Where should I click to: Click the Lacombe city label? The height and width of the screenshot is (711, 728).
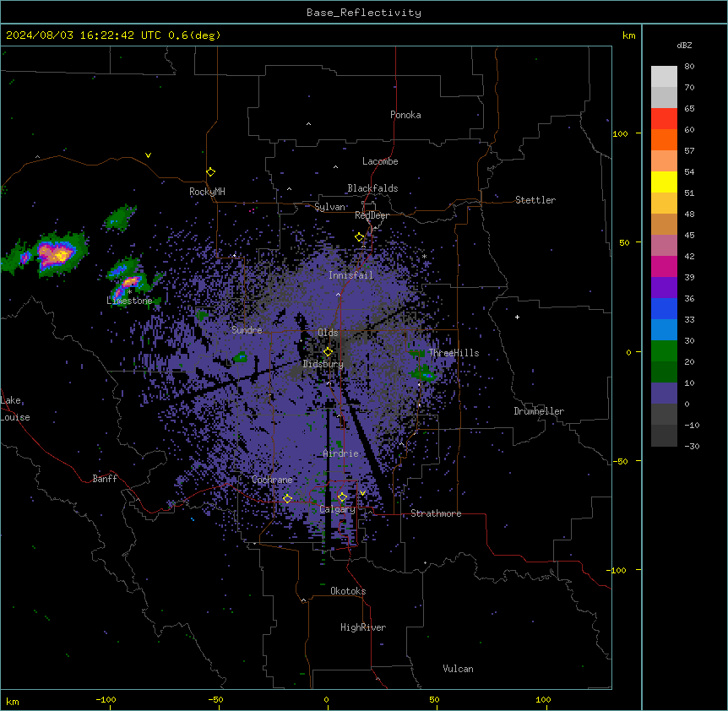[x=380, y=161]
